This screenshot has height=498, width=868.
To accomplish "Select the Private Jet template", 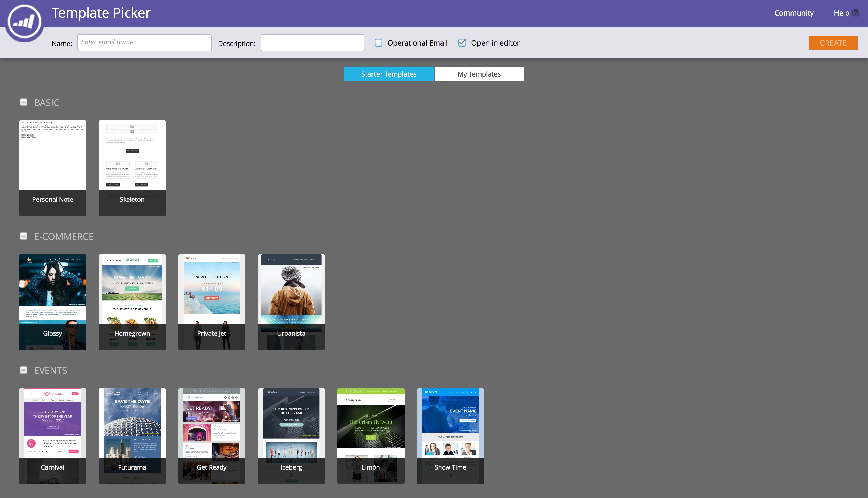I will pos(212,302).
